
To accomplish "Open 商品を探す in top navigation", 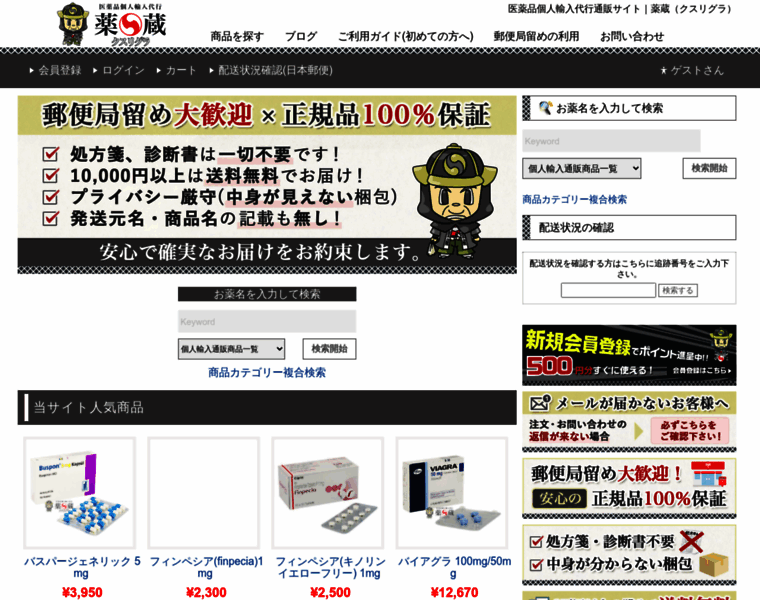I will pyautogui.click(x=237, y=36).
